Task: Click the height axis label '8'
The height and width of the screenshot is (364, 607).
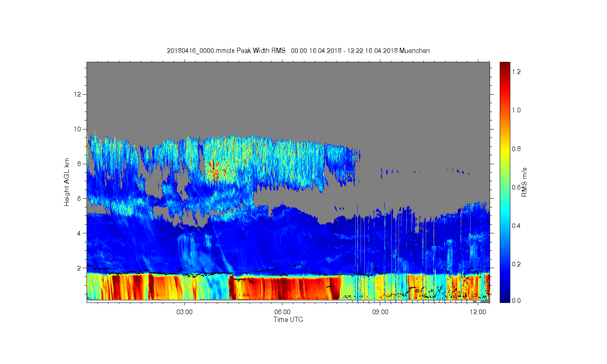Action: 80,164
